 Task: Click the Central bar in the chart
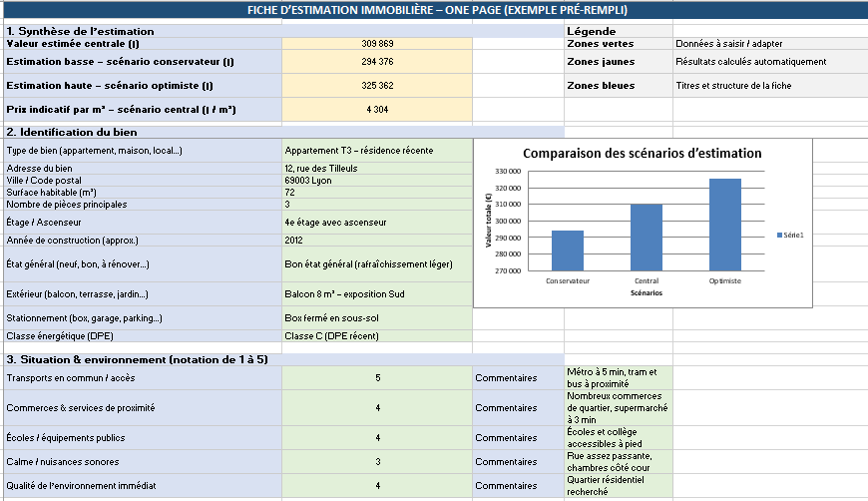pos(646,238)
